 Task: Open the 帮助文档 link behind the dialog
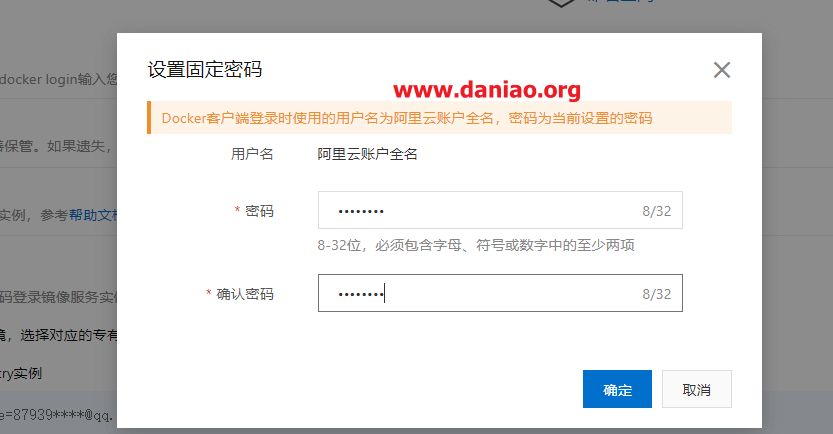point(93,215)
